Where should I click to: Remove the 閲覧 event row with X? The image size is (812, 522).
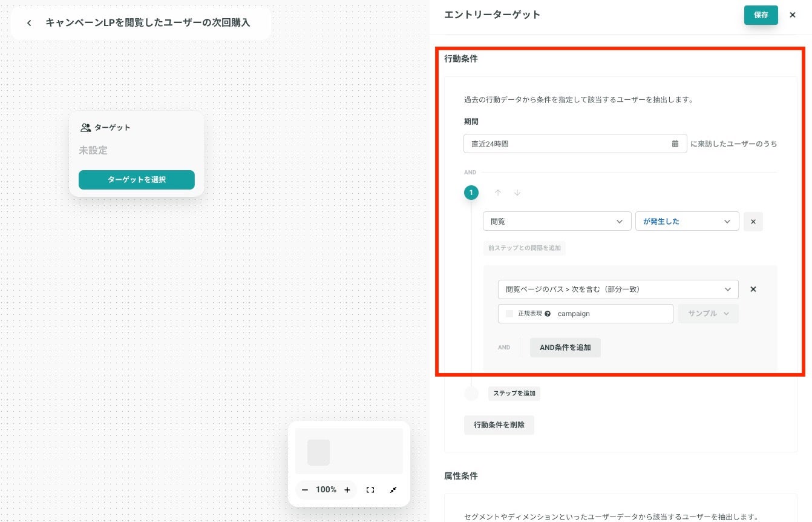point(753,222)
